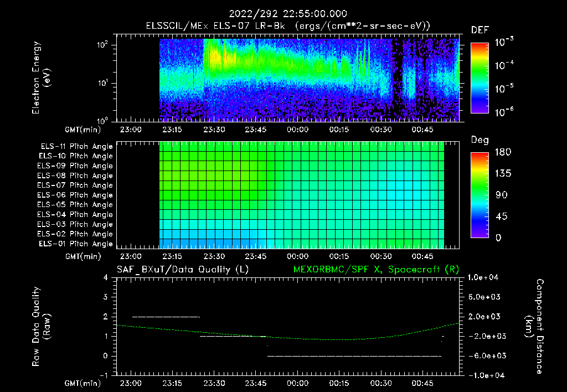Viewport: 567px width, 392px height.
Task: Click the DEF color bar in spectrogram panel
Action: click(480, 78)
